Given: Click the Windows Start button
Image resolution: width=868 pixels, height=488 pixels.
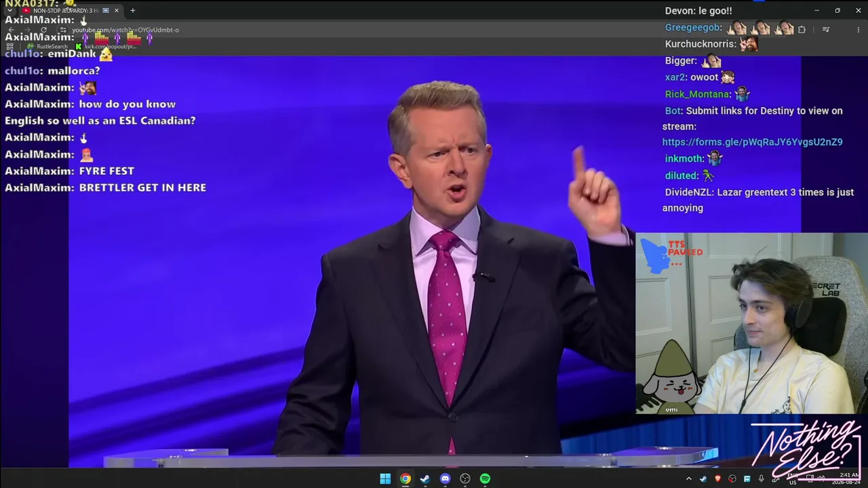Looking at the screenshot, I should [385, 479].
